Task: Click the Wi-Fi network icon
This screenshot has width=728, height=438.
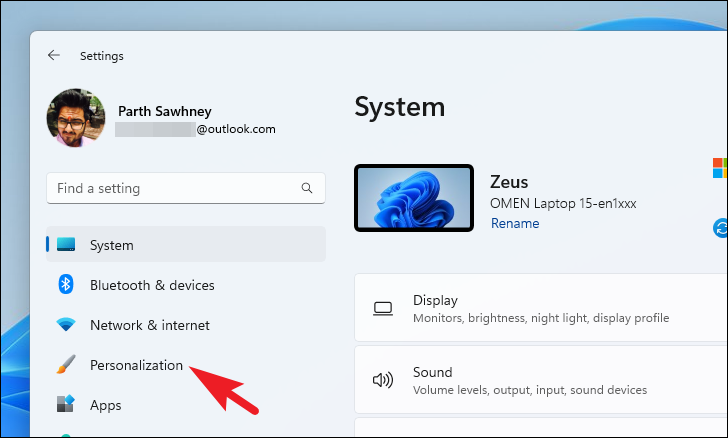Action: coord(66,324)
